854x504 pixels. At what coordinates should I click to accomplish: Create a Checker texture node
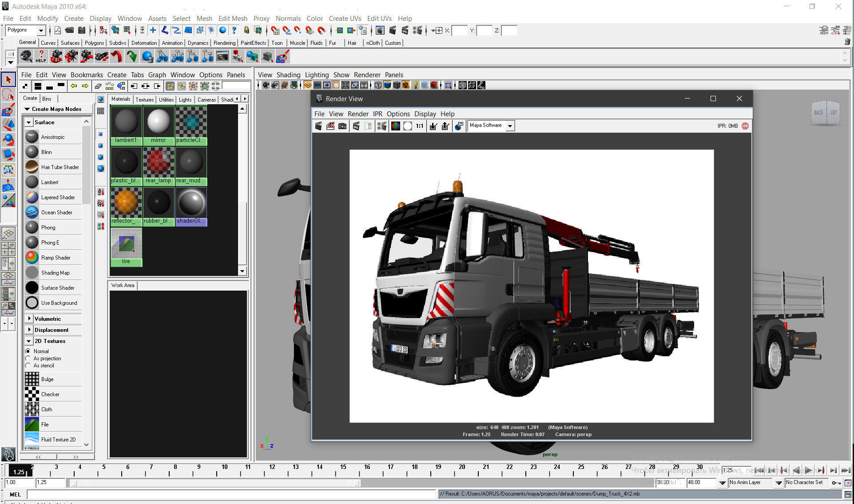point(53,394)
